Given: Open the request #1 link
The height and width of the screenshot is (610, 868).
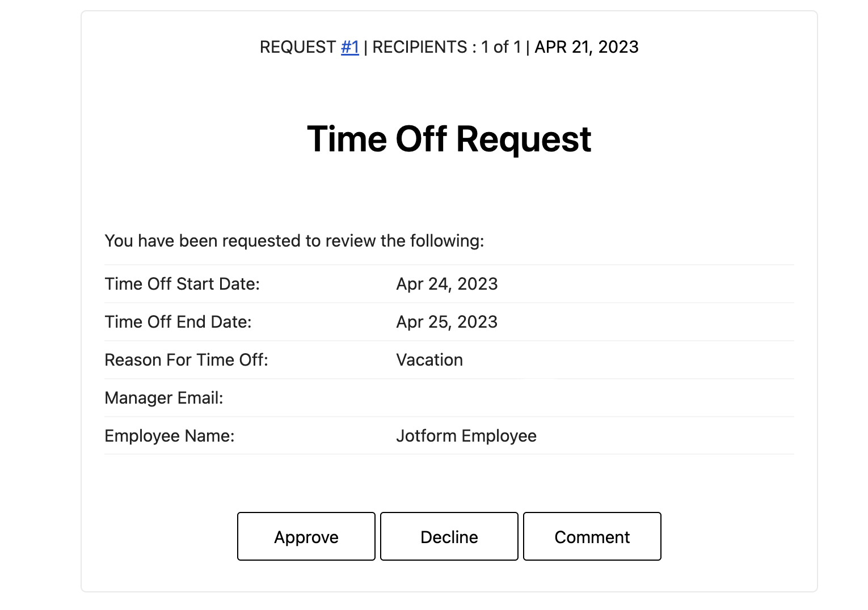Looking at the screenshot, I should click(349, 47).
